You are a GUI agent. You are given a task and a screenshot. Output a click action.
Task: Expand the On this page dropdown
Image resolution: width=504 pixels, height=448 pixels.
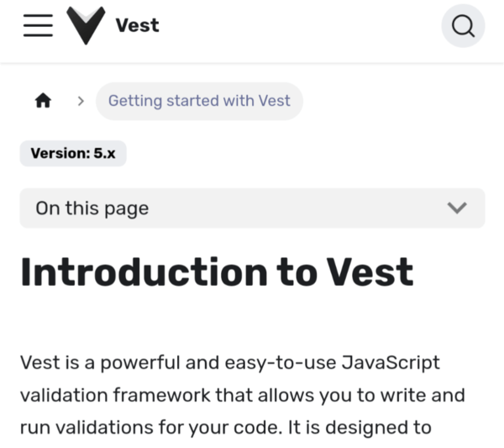coord(252,208)
